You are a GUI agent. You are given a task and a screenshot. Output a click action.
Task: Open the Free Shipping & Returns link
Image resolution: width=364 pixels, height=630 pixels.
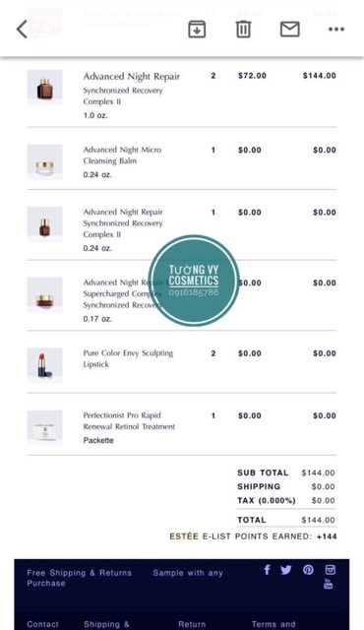80,578
